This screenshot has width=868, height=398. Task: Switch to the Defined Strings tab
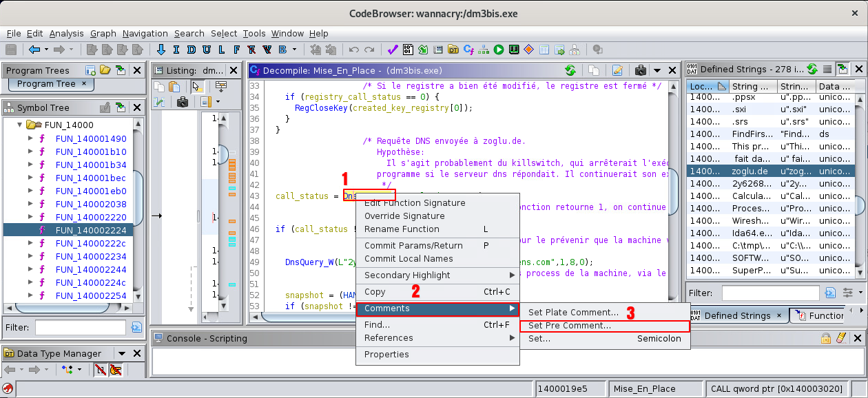[x=736, y=315]
